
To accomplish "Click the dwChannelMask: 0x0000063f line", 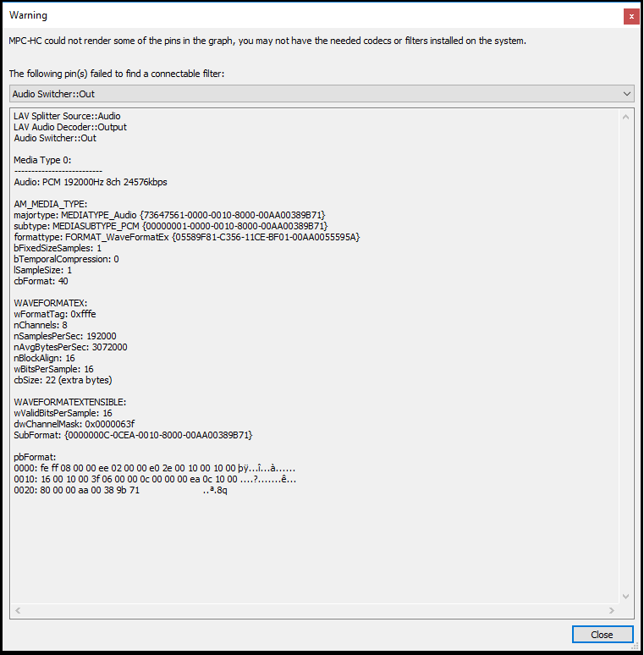I will pos(74,424).
